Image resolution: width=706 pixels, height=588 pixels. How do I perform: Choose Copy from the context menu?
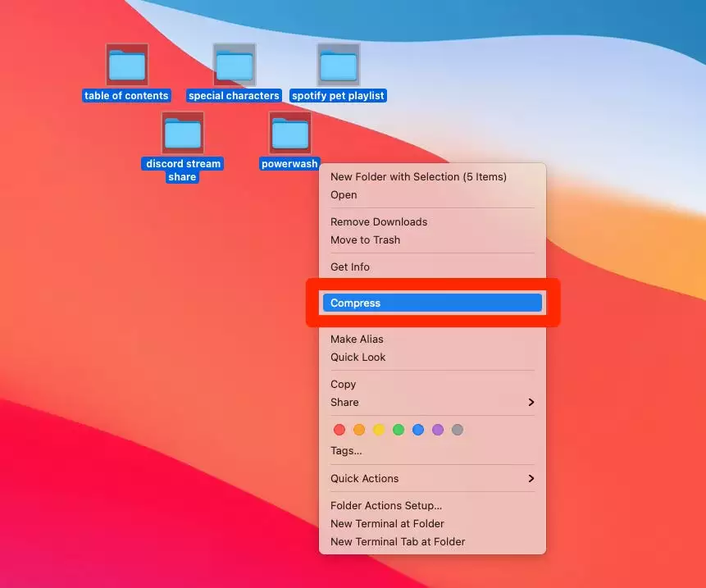432,384
